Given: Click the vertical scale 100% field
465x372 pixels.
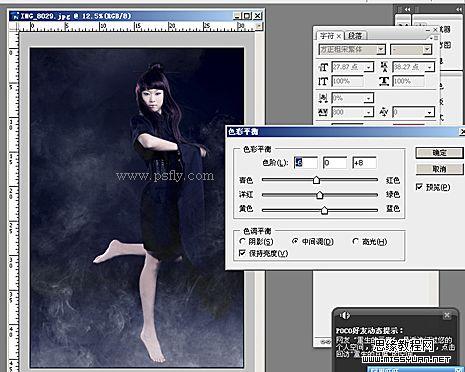Looking at the screenshot, I should 347,81.
